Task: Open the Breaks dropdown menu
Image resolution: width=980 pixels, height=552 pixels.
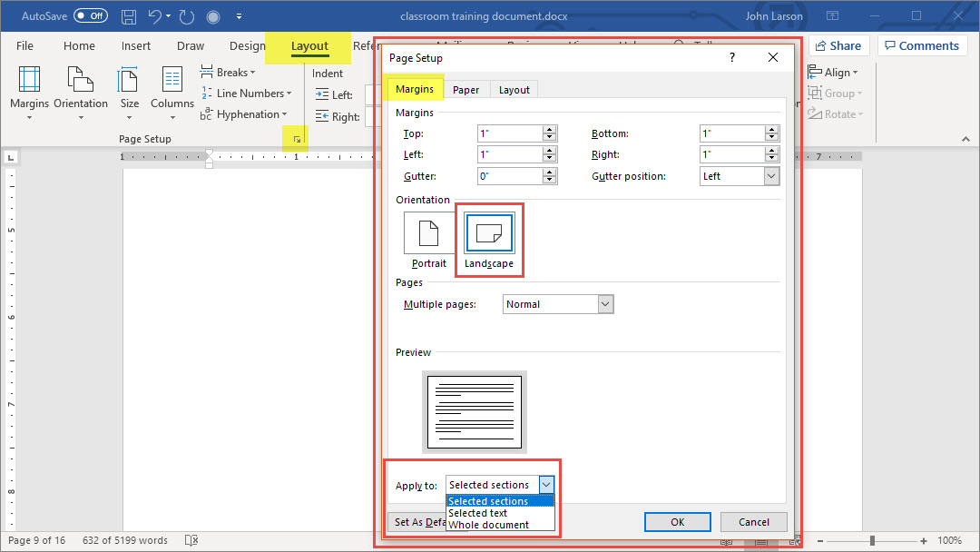Action: tap(229, 73)
